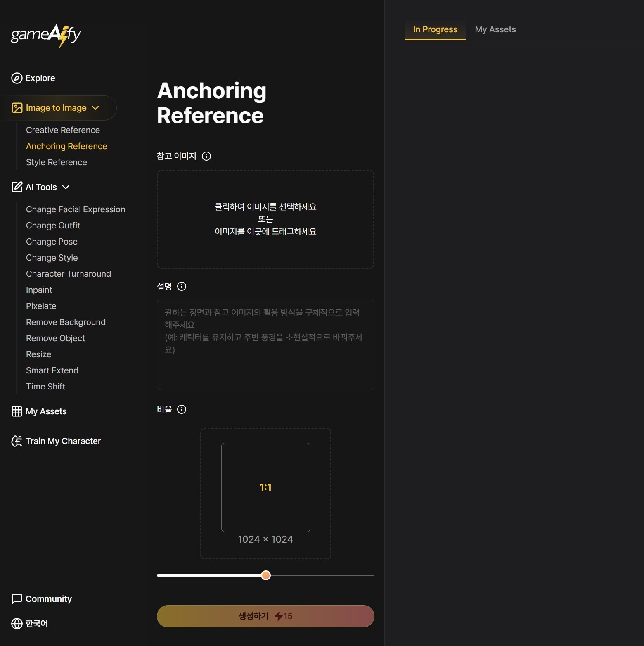
Task: Open the Remove Background tool
Action: click(66, 322)
